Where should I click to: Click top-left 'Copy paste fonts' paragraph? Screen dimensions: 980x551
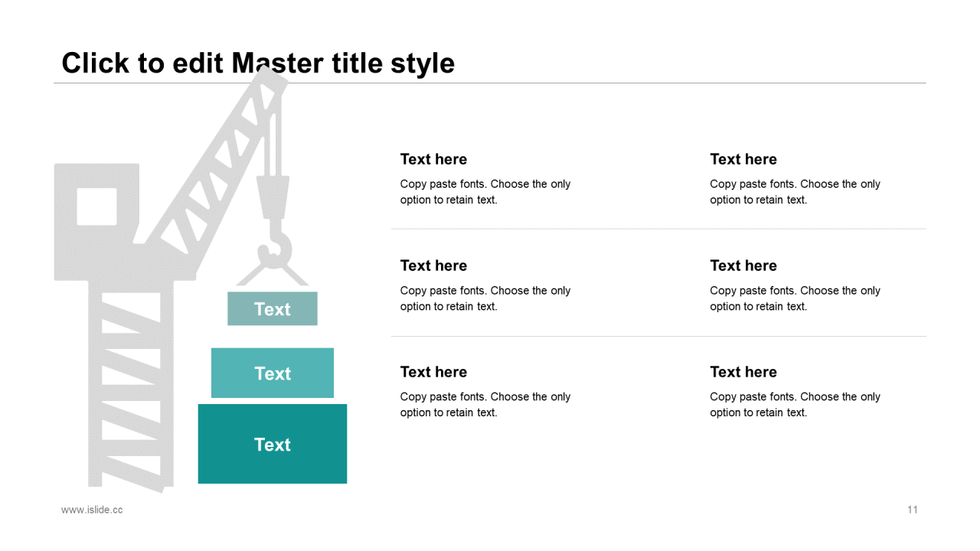(485, 192)
